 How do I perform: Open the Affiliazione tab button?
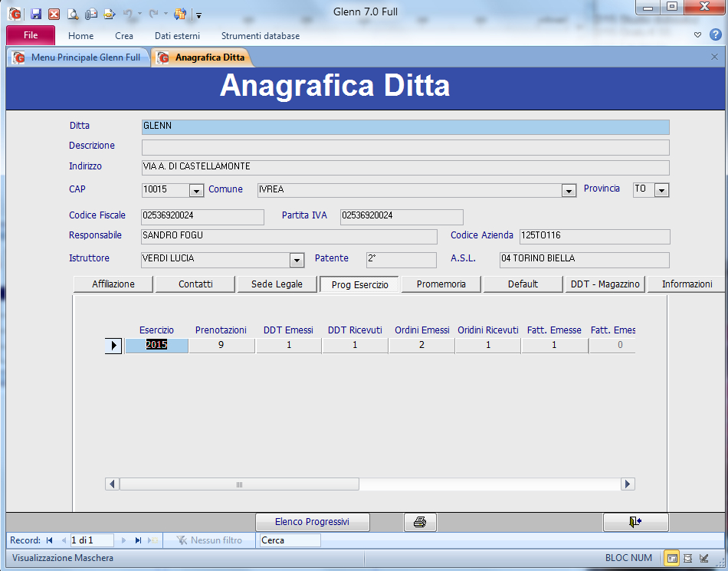[113, 284]
